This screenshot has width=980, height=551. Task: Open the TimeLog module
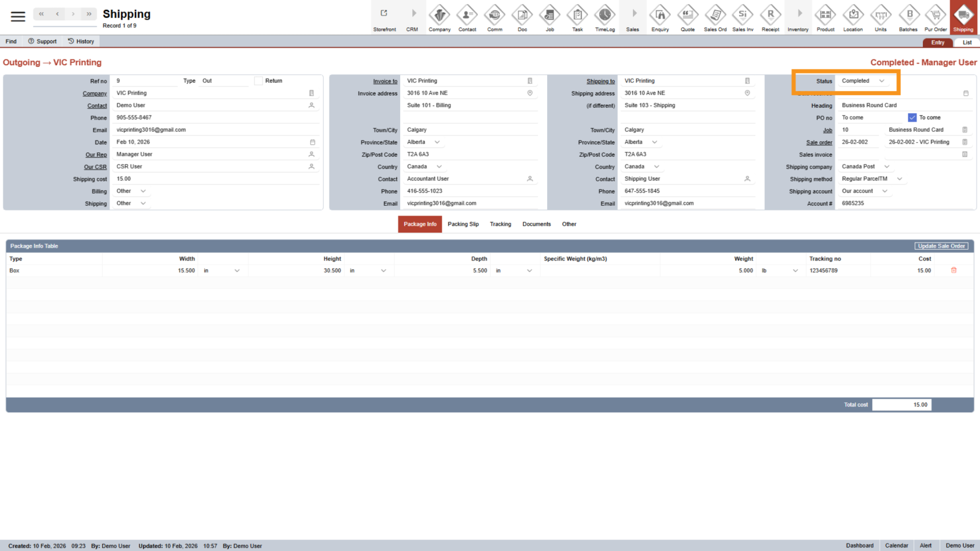click(x=605, y=17)
